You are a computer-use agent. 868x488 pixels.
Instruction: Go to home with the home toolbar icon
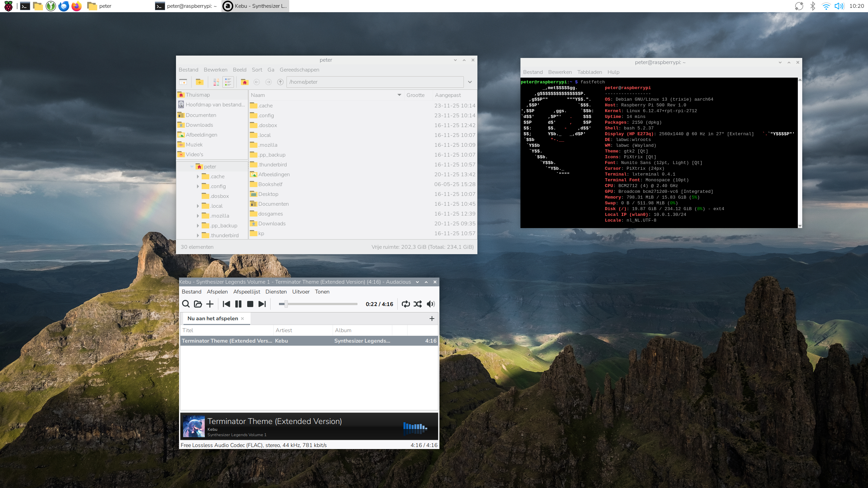point(245,82)
